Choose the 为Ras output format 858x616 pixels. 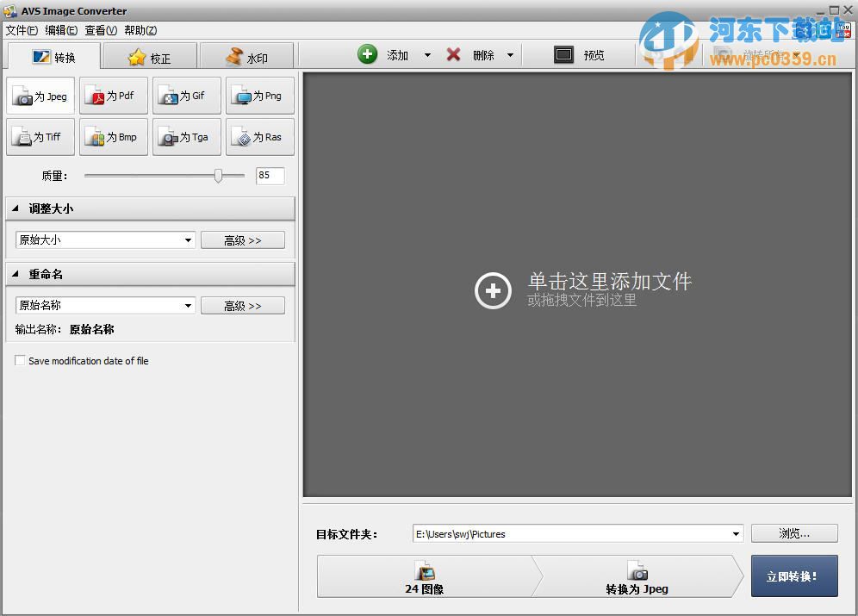point(259,136)
